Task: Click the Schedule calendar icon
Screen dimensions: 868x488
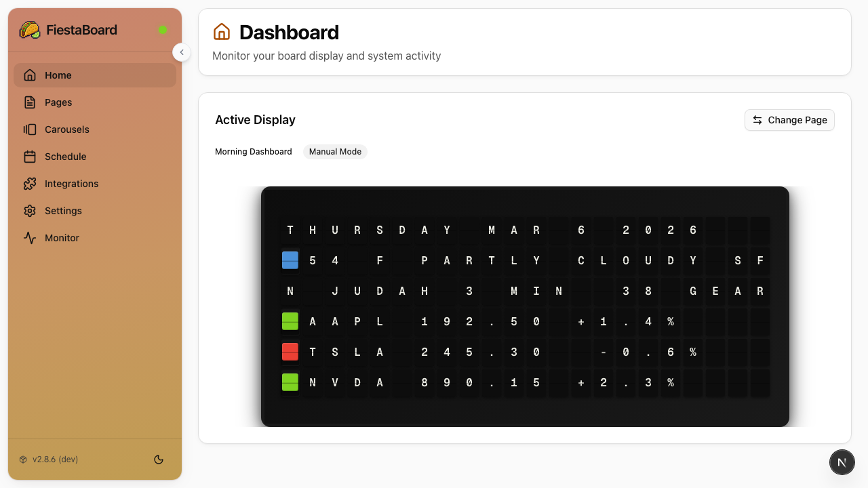Action: [30, 157]
